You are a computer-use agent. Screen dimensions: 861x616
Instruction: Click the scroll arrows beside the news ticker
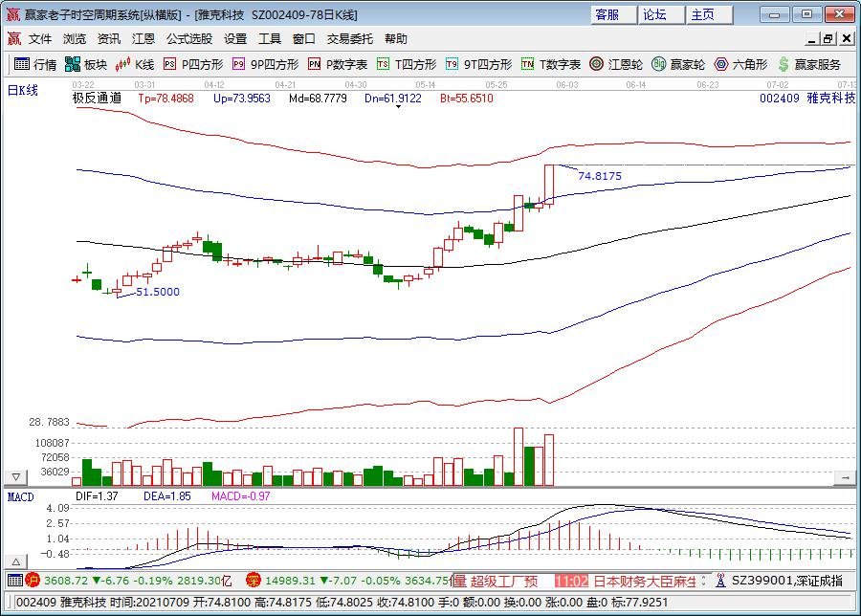point(703,581)
